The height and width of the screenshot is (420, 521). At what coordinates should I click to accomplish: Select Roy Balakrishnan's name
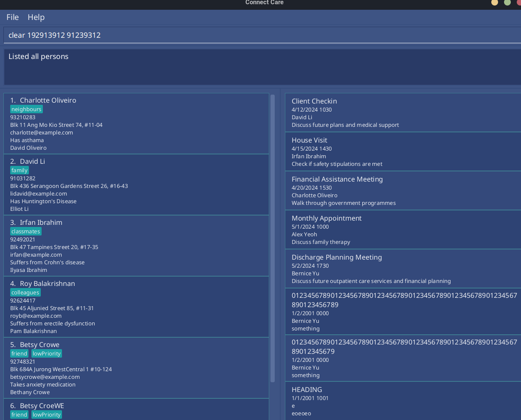pyautogui.click(x=48, y=283)
